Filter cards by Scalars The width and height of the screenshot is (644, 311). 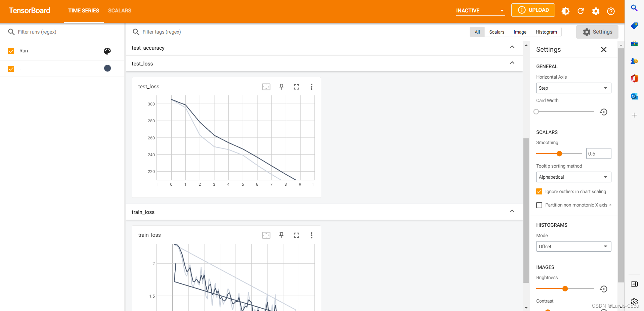(x=497, y=32)
